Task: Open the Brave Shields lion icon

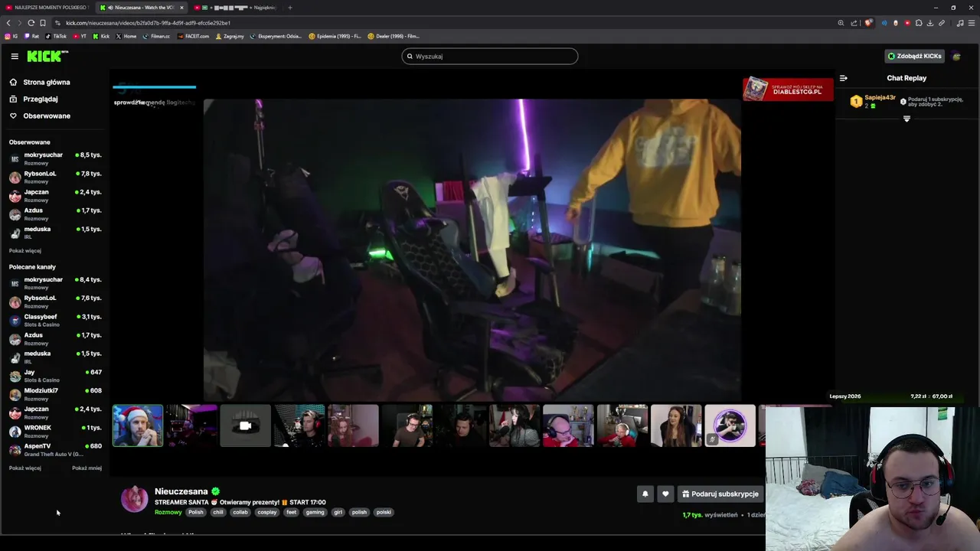Action: coord(868,23)
